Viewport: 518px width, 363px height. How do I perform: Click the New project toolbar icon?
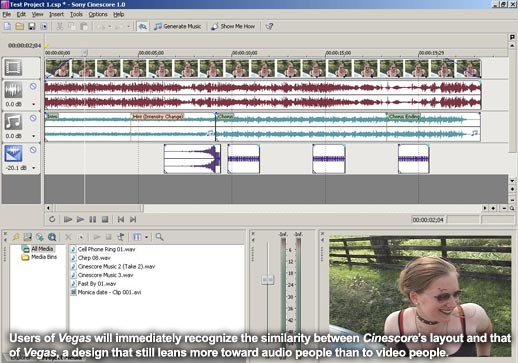click(7, 26)
